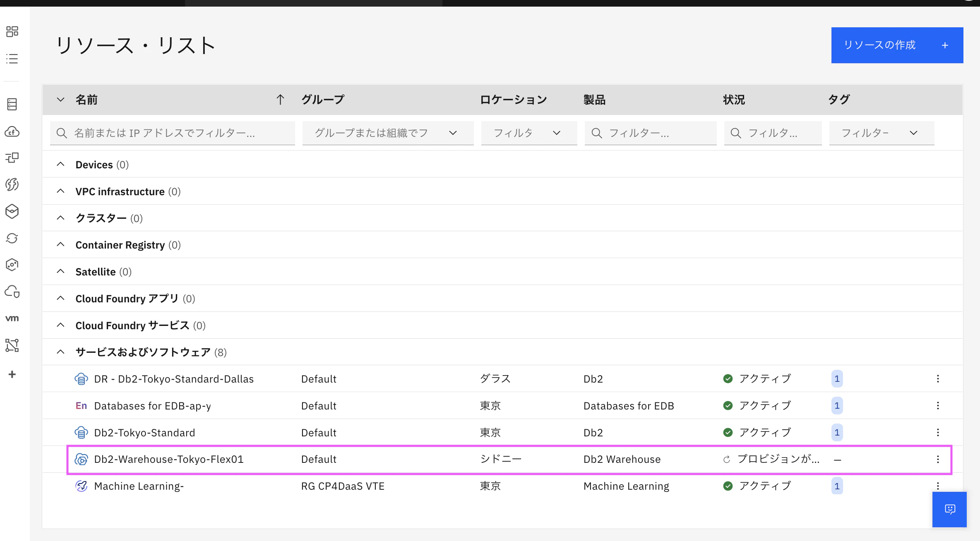Viewport: 980px width, 541px height.
Task: Toggle the VPC infrastructure section
Action: tap(60, 192)
